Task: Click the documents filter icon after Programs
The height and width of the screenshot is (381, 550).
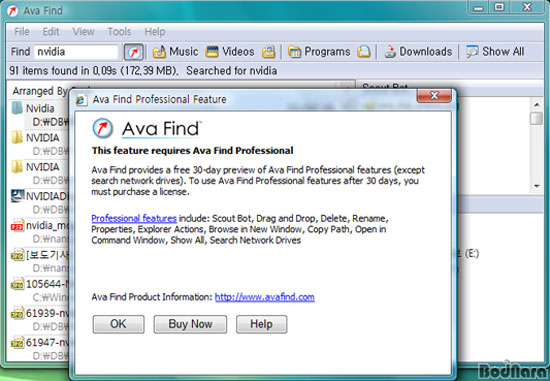Action: pyautogui.click(x=364, y=52)
